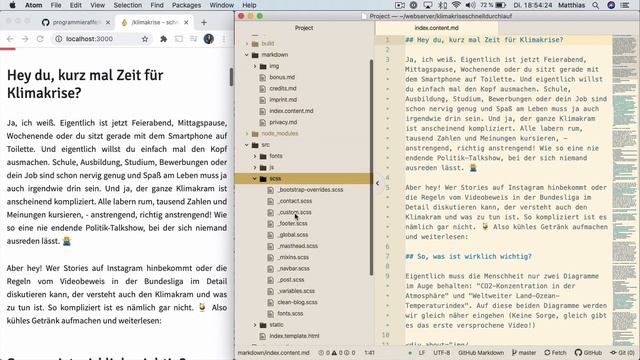This screenshot has width=640, height=360.
Task: Open the Selection menu
Action: coord(128,5)
